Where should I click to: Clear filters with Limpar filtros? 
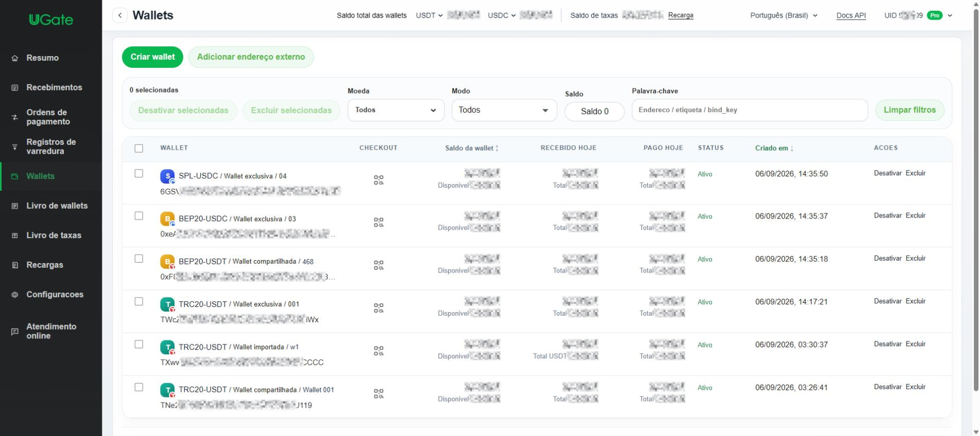[910, 110]
